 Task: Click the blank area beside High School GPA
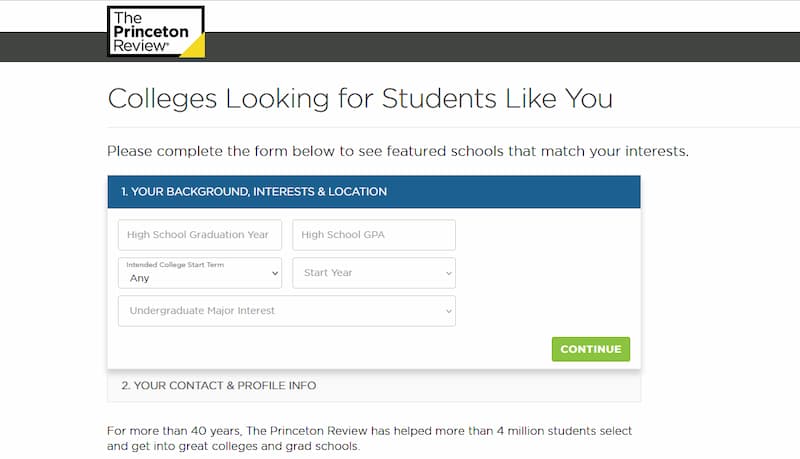pyautogui.click(x=547, y=235)
